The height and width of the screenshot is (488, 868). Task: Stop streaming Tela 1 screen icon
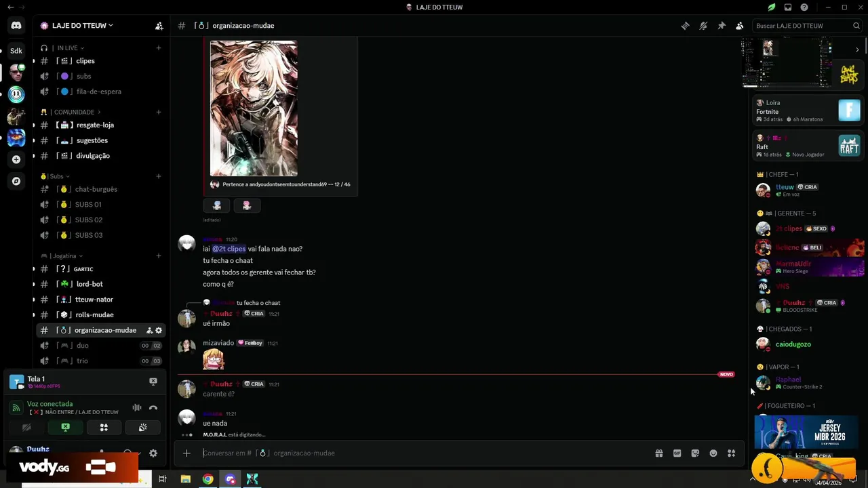click(153, 382)
